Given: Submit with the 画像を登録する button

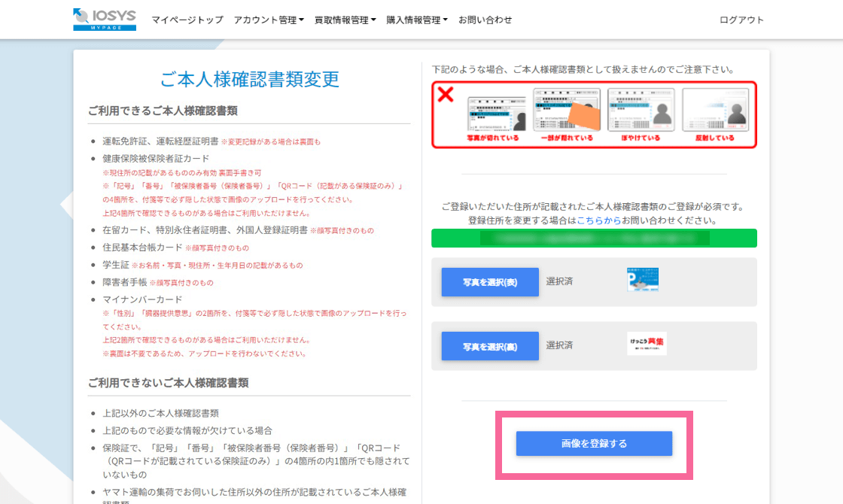Looking at the screenshot, I should coord(594,444).
